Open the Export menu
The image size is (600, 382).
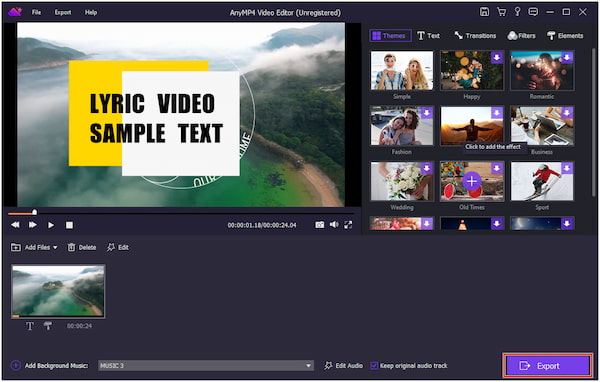point(63,12)
